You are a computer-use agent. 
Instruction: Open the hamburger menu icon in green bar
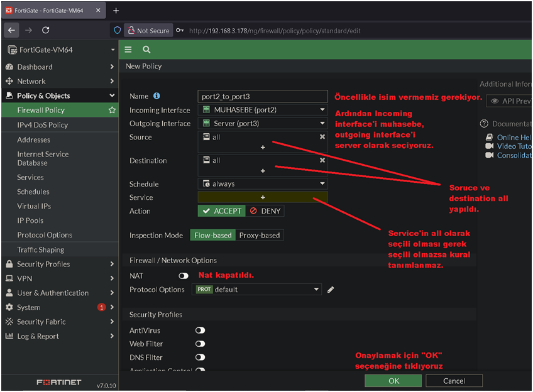coord(128,50)
